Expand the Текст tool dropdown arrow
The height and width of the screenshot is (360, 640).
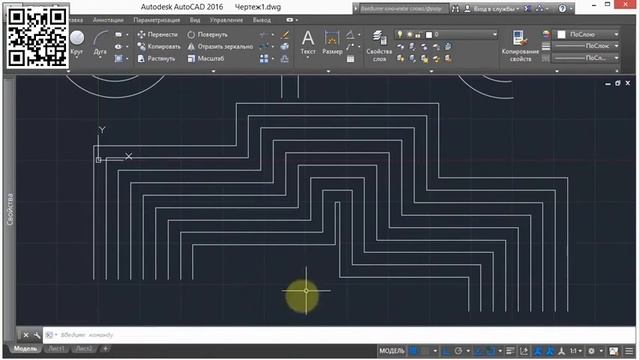308,58
